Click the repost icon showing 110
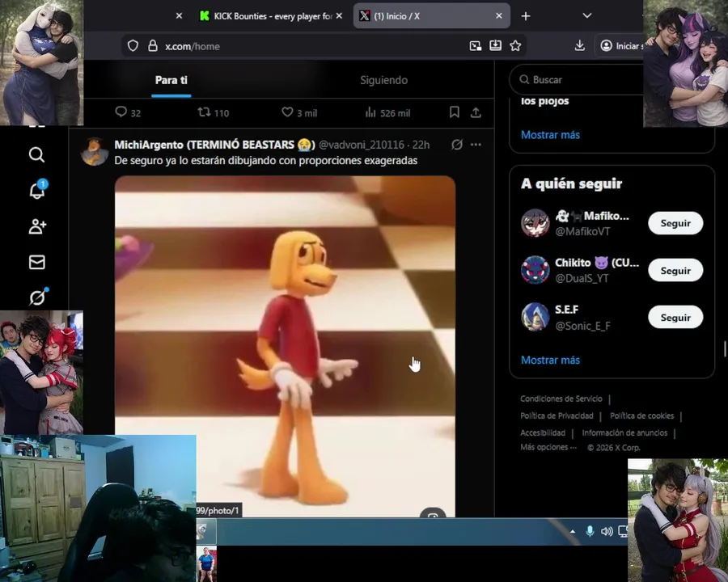The width and height of the screenshot is (728, 582). pyautogui.click(x=205, y=112)
